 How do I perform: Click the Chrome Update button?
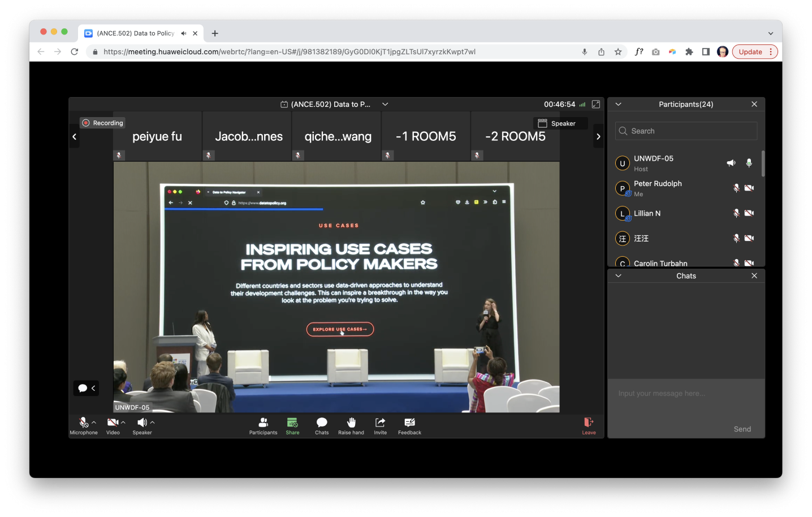pyautogui.click(x=751, y=51)
